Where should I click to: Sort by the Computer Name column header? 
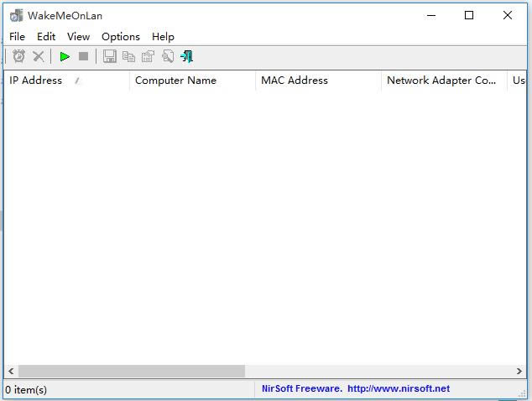click(175, 81)
